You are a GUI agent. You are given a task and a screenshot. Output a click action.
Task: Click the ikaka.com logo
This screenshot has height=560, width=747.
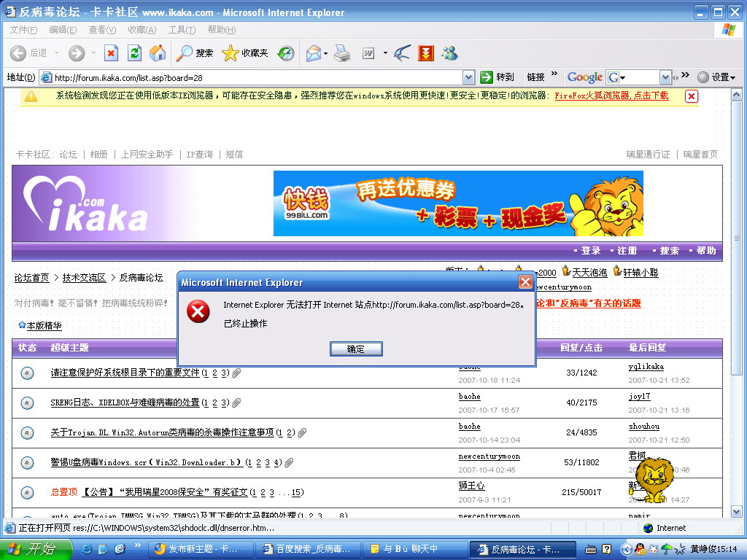85,204
